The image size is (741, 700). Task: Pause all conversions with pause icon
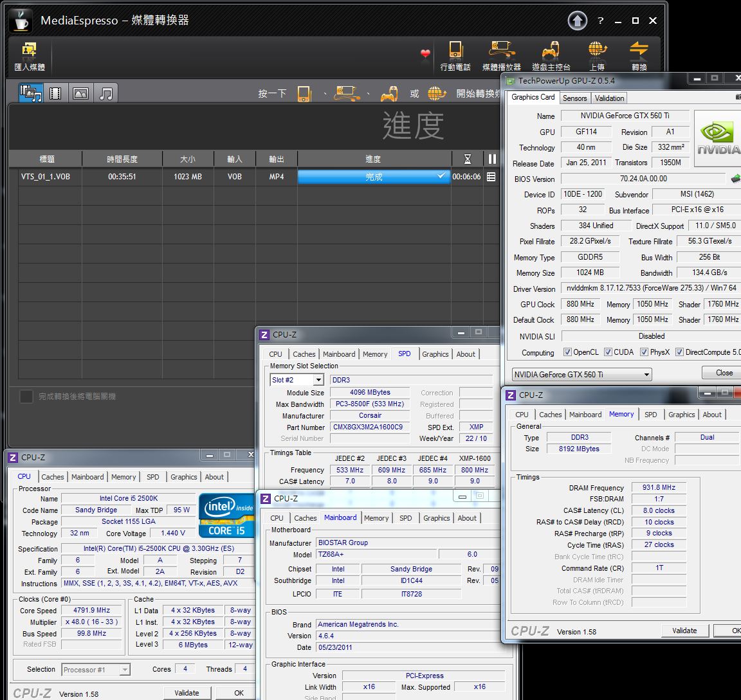tap(492, 159)
